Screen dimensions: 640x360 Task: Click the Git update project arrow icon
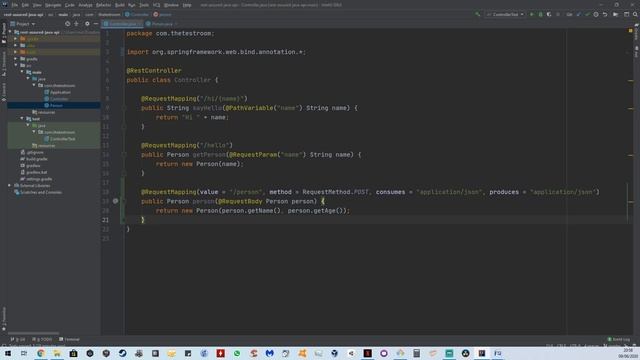578,14
